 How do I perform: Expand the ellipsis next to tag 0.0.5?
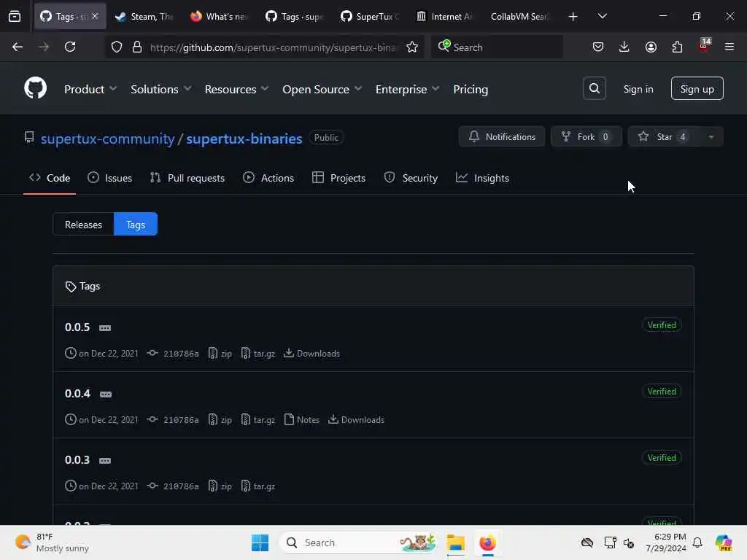[105, 327]
